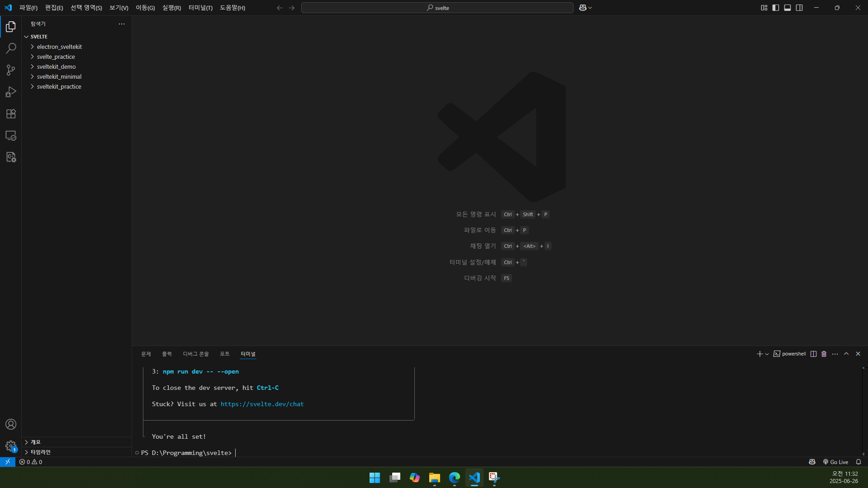
Task: Click the terminal vertical scrollbar
Action: click(863, 412)
